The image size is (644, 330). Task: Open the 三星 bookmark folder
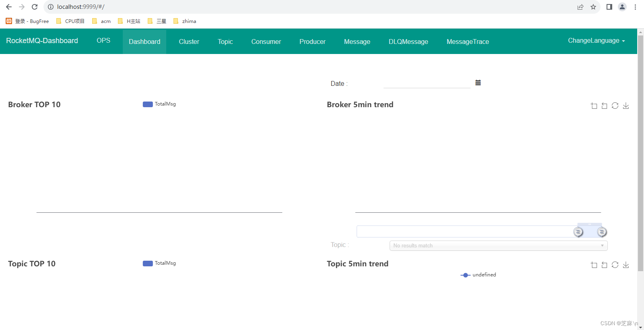tap(157, 21)
